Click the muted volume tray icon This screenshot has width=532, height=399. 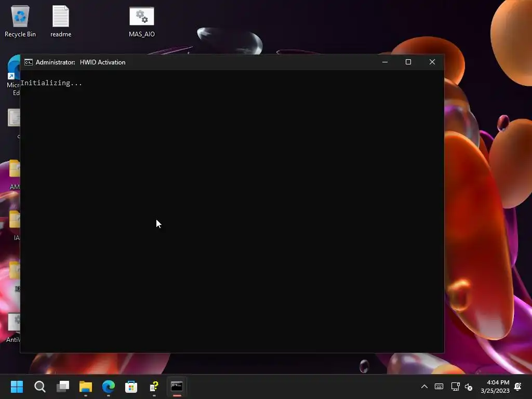point(469,387)
